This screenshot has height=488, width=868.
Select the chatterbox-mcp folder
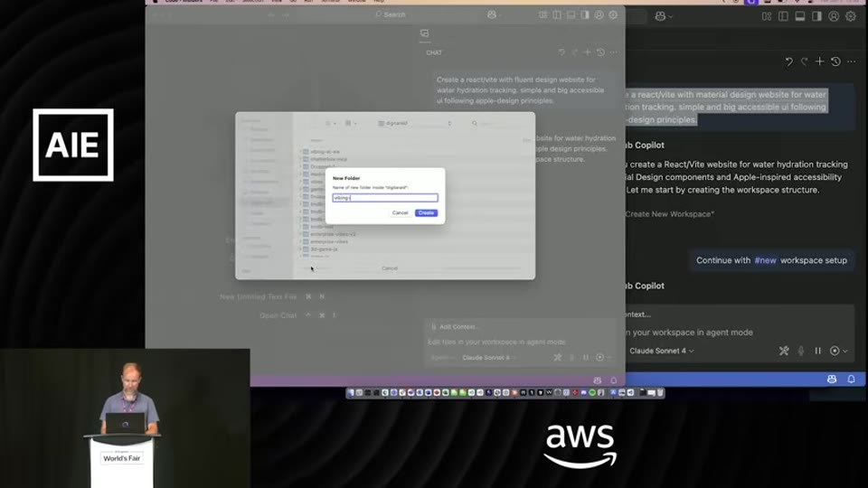click(x=328, y=159)
